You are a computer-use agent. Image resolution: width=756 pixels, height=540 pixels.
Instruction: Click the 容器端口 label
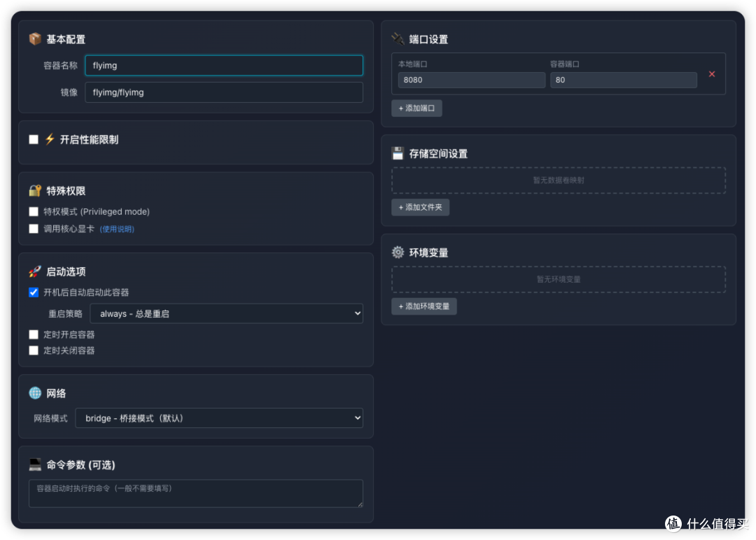click(x=565, y=64)
